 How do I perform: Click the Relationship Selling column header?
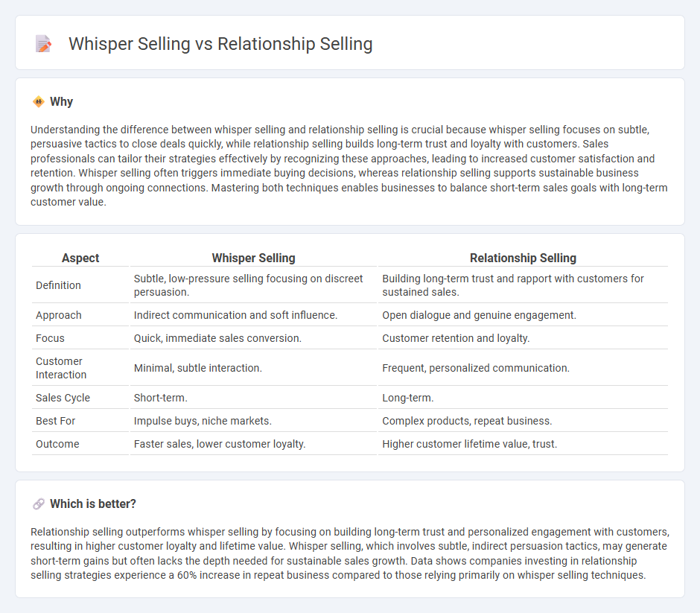[524, 258]
